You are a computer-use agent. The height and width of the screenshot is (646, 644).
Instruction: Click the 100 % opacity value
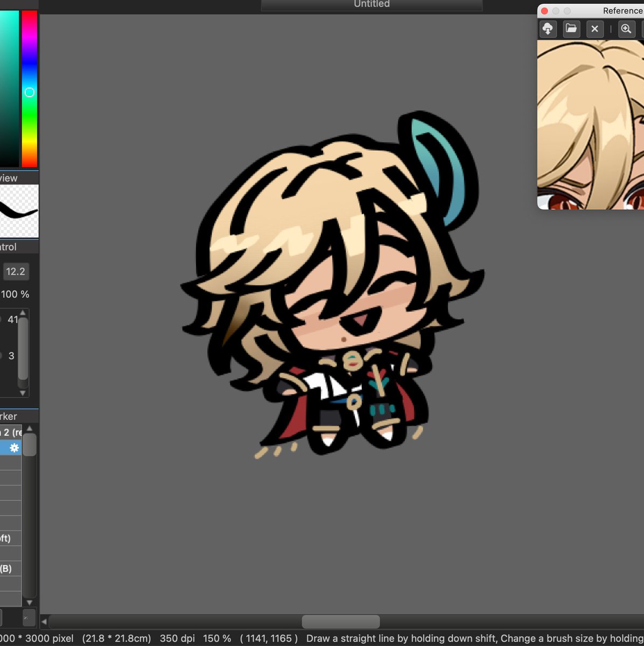pyautogui.click(x=15, y=294)
